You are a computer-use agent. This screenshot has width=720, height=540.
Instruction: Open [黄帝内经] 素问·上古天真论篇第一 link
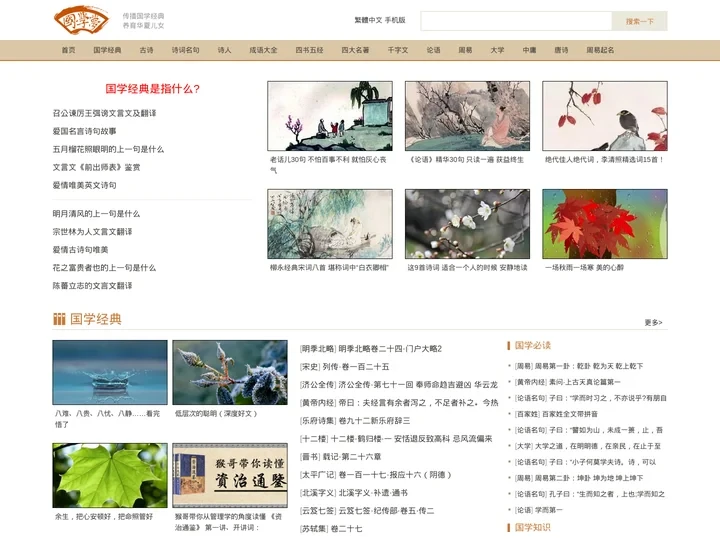point(567,382)
